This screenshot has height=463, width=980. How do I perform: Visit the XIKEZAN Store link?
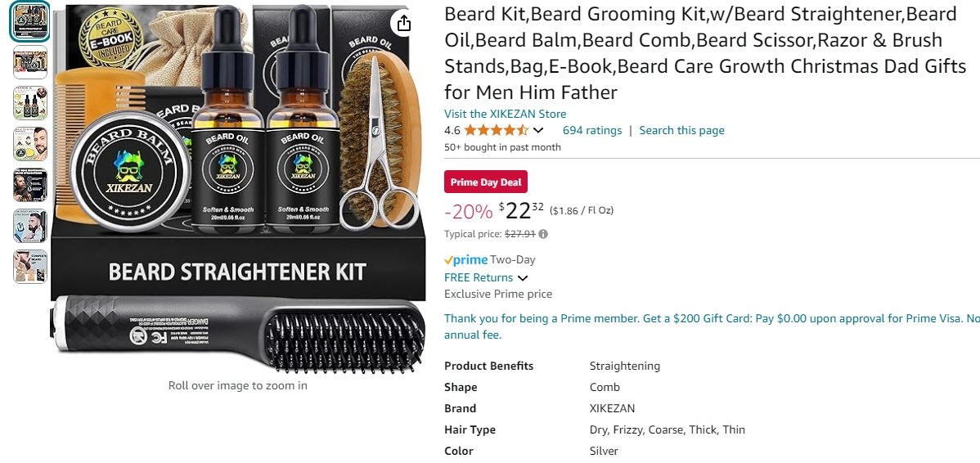click(x=505, y=114)
